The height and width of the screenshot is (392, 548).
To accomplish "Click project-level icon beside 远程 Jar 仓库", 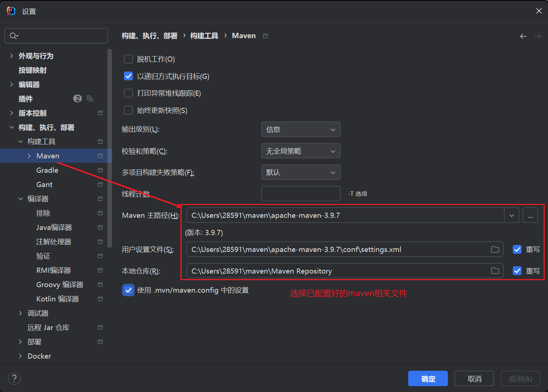I will coord(100,327).
